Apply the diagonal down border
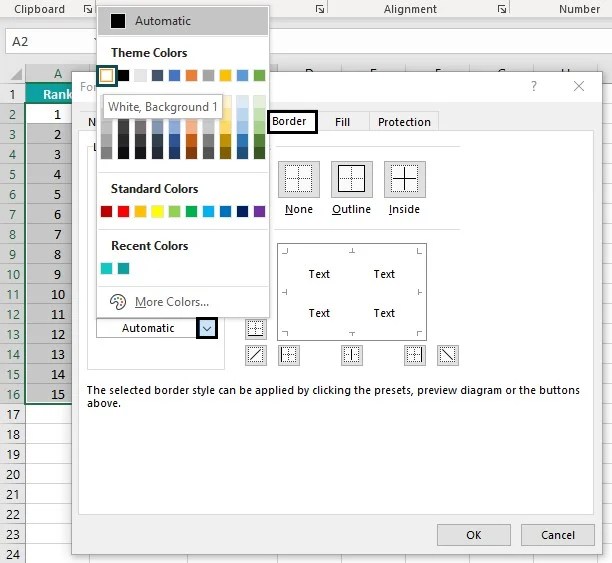 pos(448,355)
